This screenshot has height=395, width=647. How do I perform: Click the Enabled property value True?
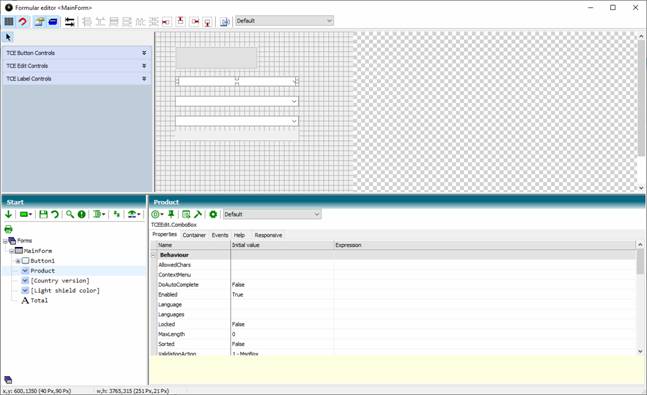pos(238,295)
